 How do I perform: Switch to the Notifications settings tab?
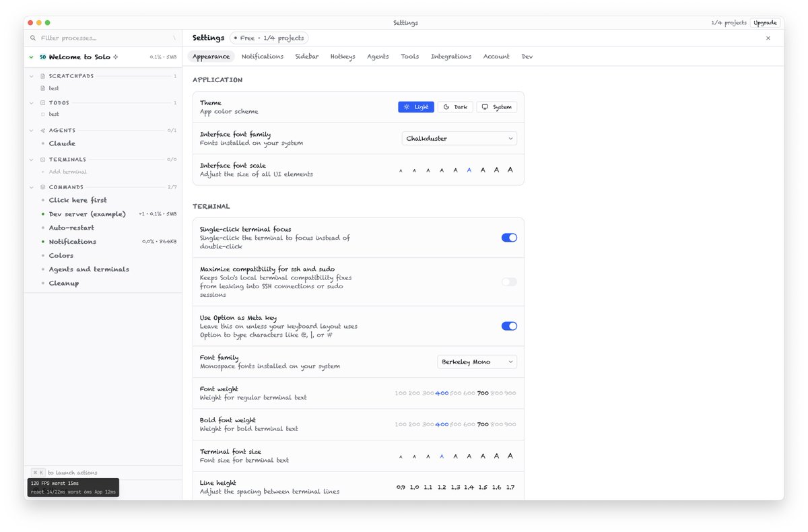[x=263, y=57]
